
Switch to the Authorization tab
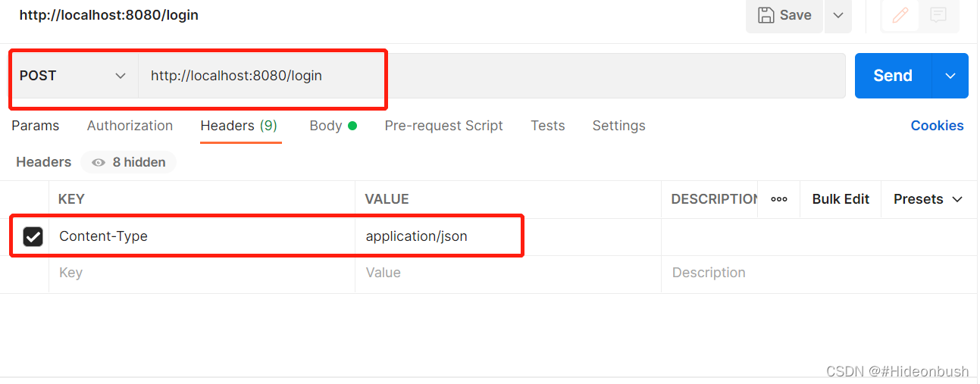(x=130, y=126)
